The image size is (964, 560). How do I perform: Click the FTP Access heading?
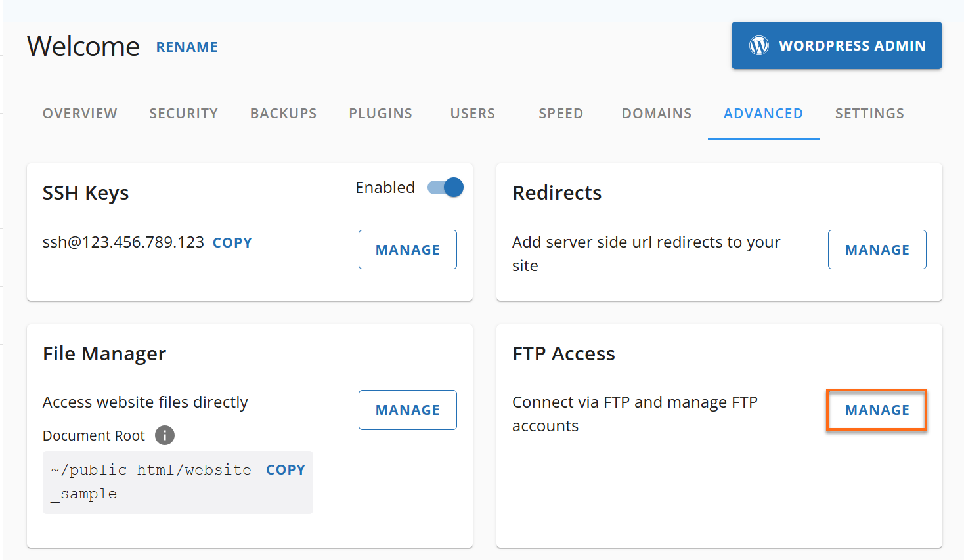pyautogui.click(x=563, y=354)
